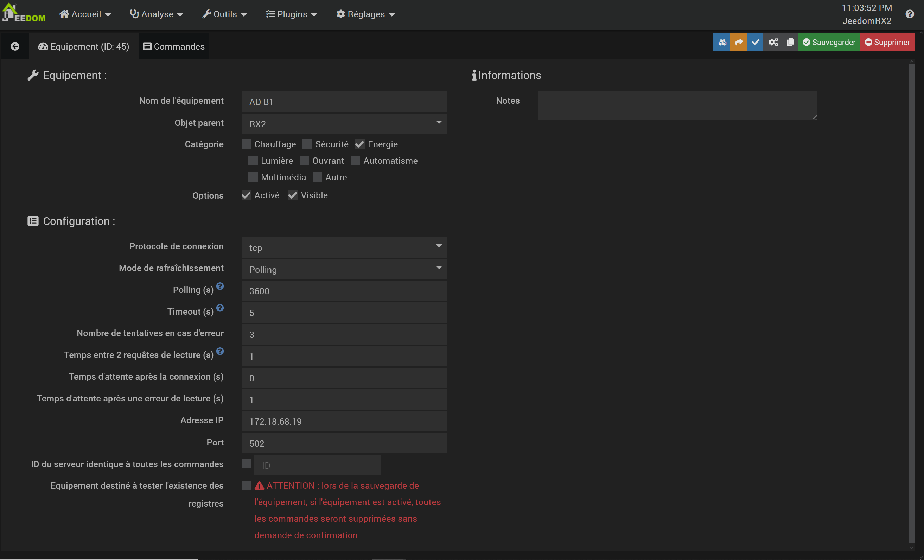Click the blue cubes template icon
The height and width of the screenshot is (560, 924).
(x=722, y=42)
